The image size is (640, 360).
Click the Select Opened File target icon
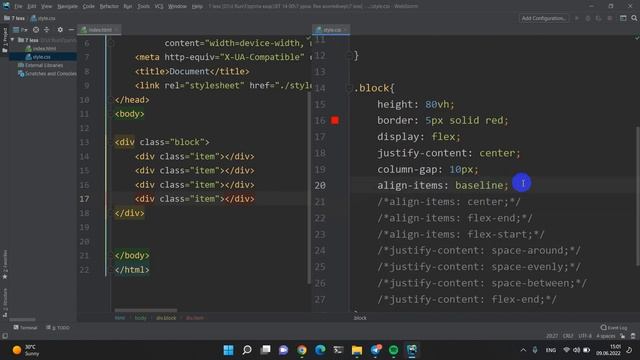pyautogui.click(x=36, y=30)
